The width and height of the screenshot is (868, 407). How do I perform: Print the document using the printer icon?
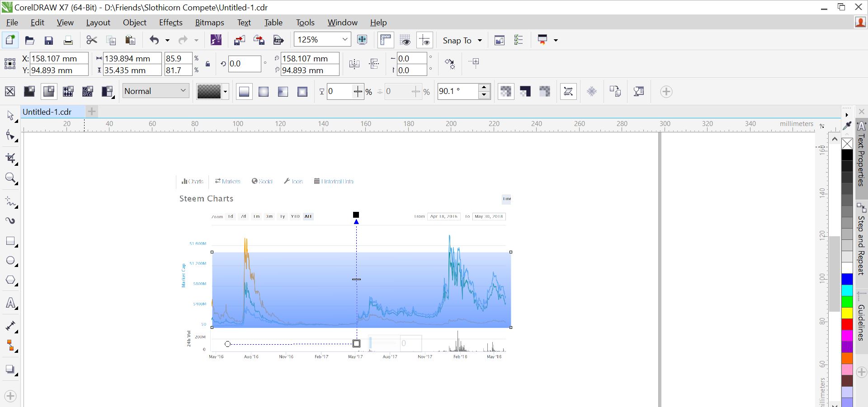[68, 40]
